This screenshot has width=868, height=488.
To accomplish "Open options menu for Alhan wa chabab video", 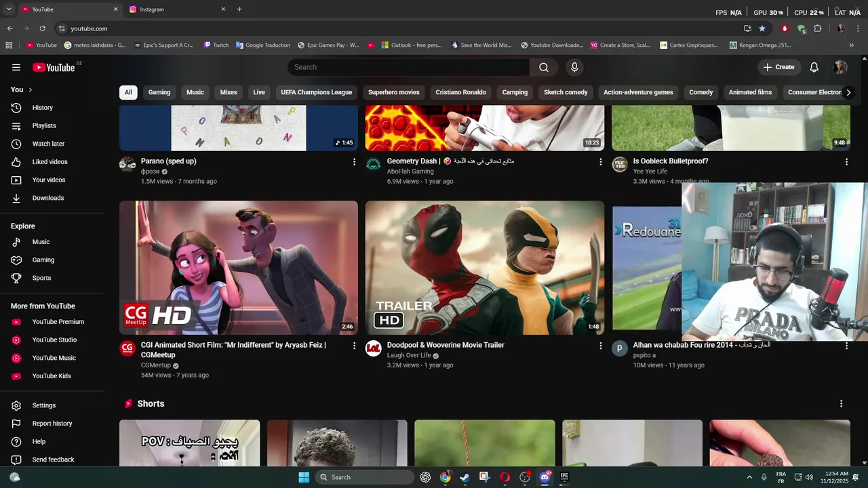I will pyautogui.click(x=846, y=346).
